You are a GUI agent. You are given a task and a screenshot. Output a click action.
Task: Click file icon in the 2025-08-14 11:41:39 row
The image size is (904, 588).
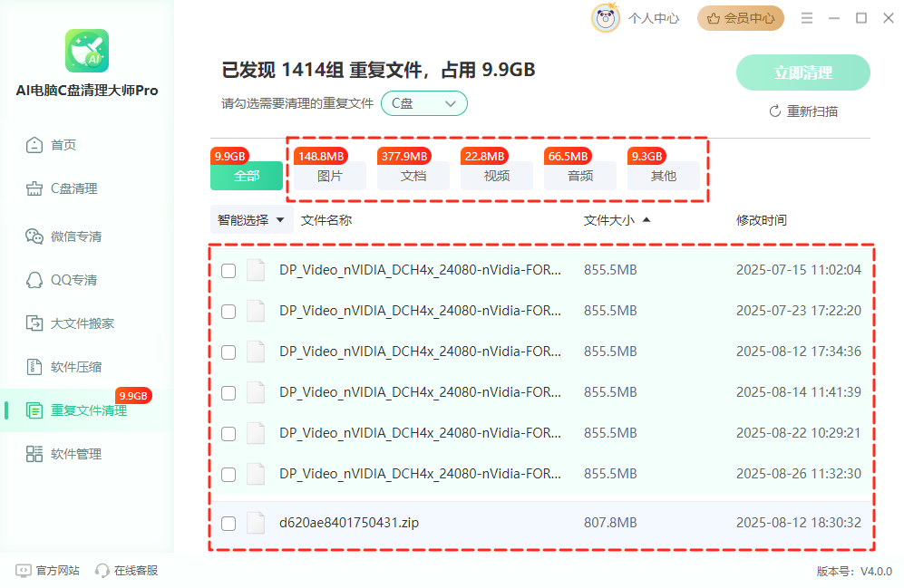256,393
